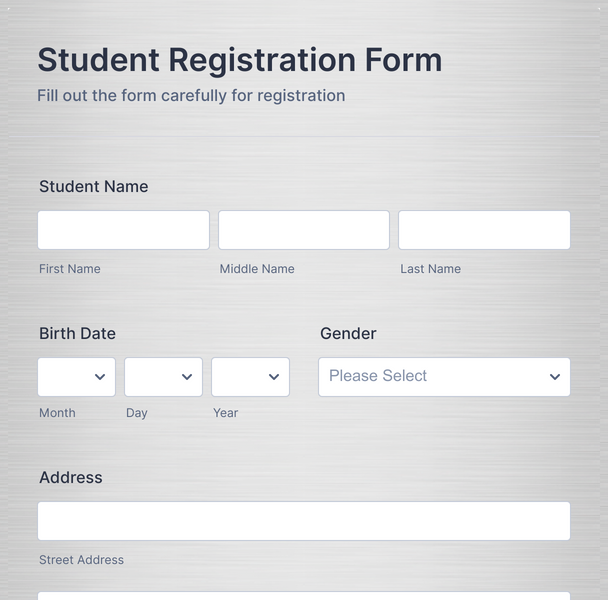Viewport: 608px width, 600px height.
Task: Click the First Name sublabel text
Action: tap(69, 269)
